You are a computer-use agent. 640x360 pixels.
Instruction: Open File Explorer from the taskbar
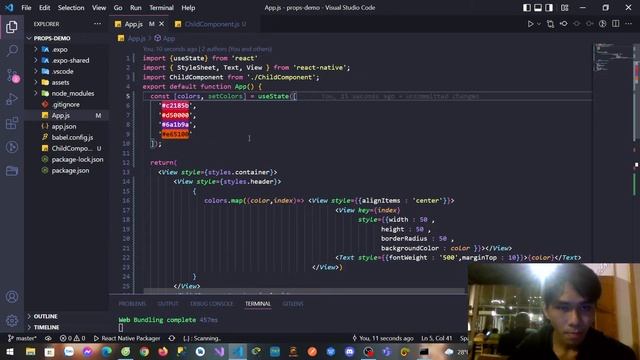coord(30,351)
